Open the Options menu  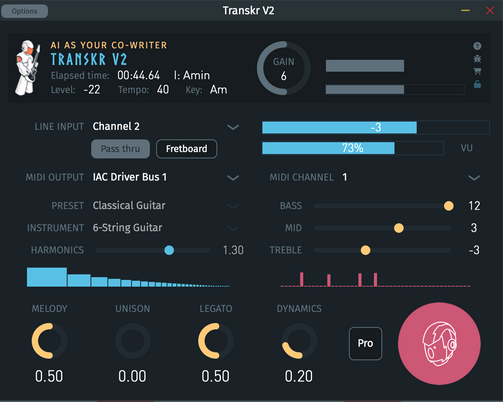(24, 11)
